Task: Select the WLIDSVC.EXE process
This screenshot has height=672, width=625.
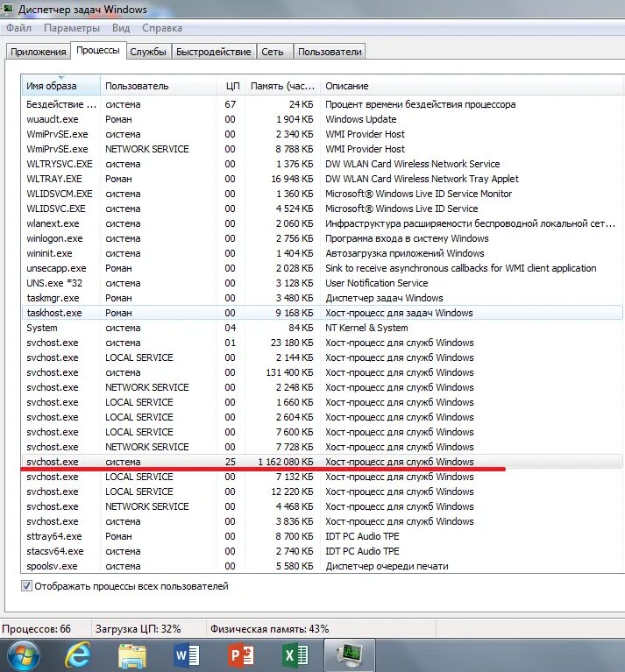Action: [x=322, y=209]
